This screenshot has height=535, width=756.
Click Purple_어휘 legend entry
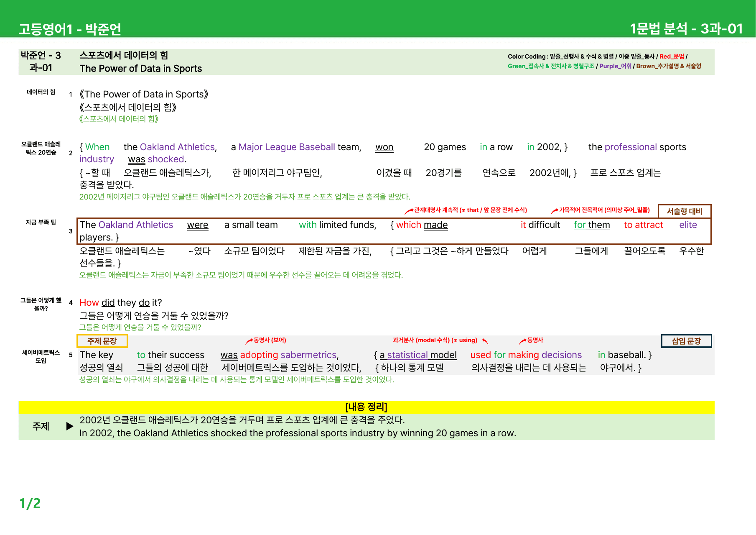(615, 66)
